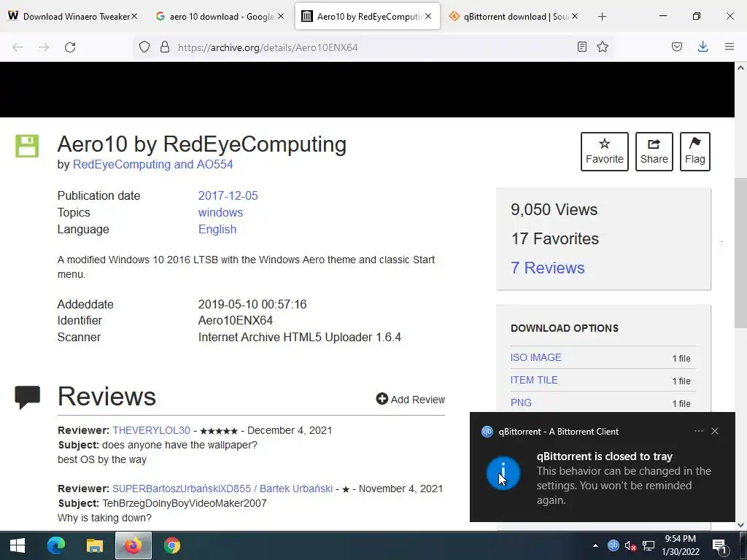
Task: Open File Explorer from taskbar
Action: pos(95,545)
